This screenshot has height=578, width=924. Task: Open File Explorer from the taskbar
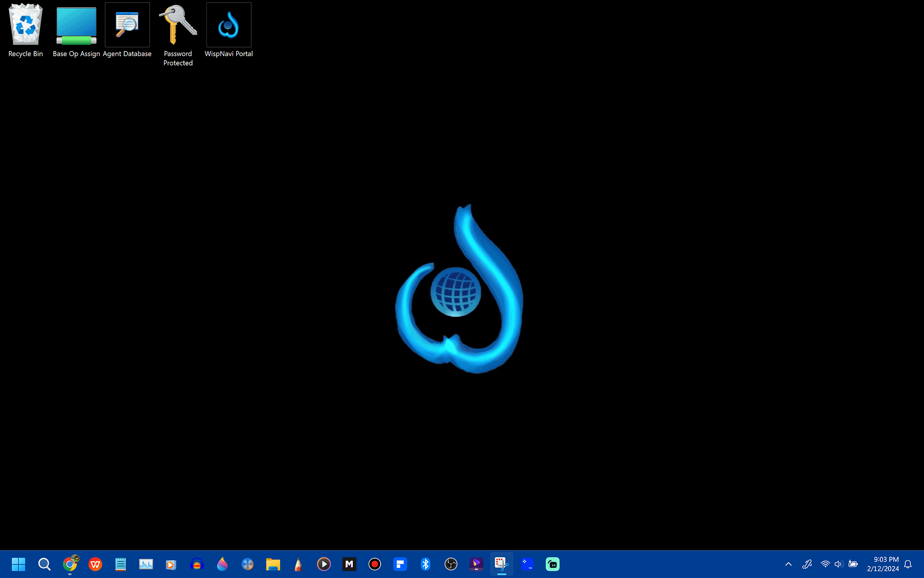[273, 564]
